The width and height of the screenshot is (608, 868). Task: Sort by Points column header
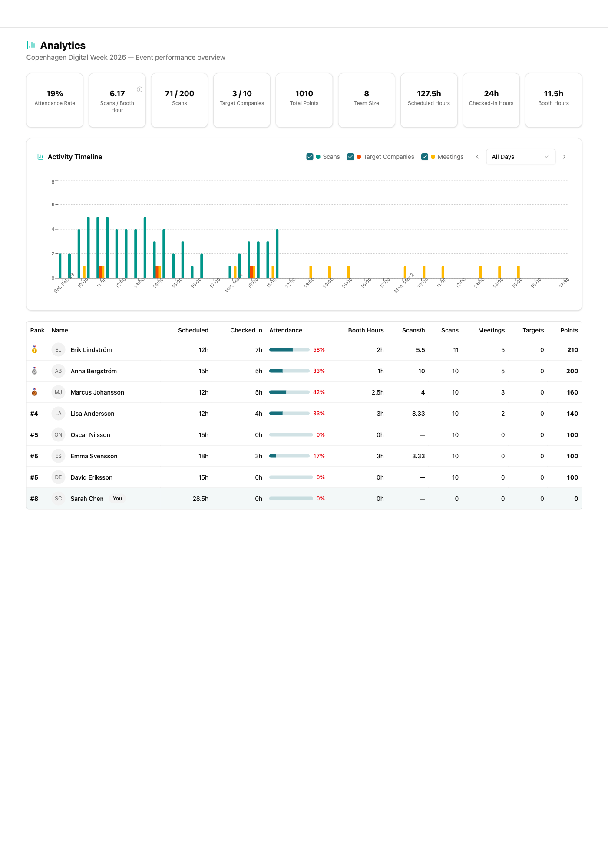569,330
